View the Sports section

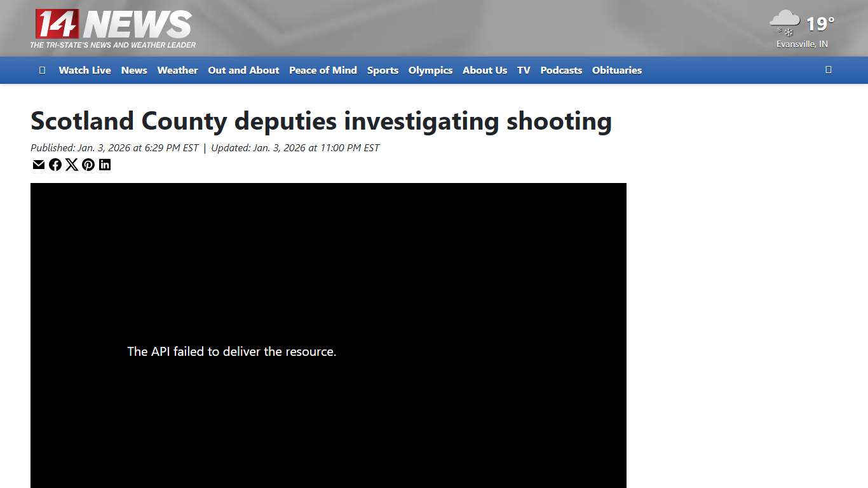coord(383,71)
